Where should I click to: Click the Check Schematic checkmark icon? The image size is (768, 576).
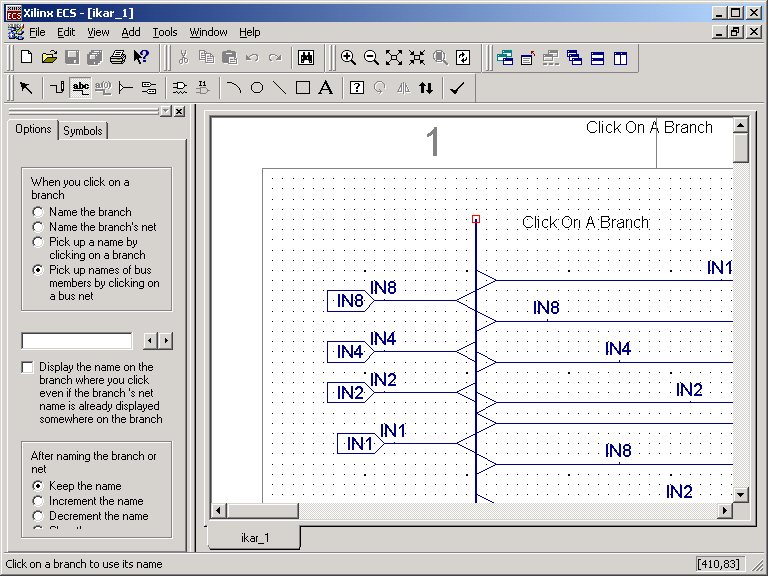(457, 88)
